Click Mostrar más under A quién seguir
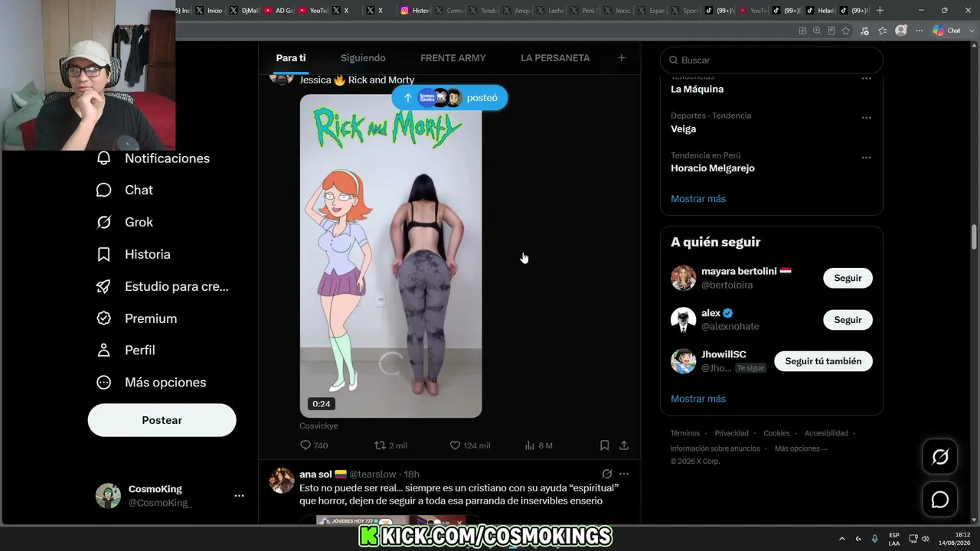This screenshot has width=980, height=551. (698, 399)
